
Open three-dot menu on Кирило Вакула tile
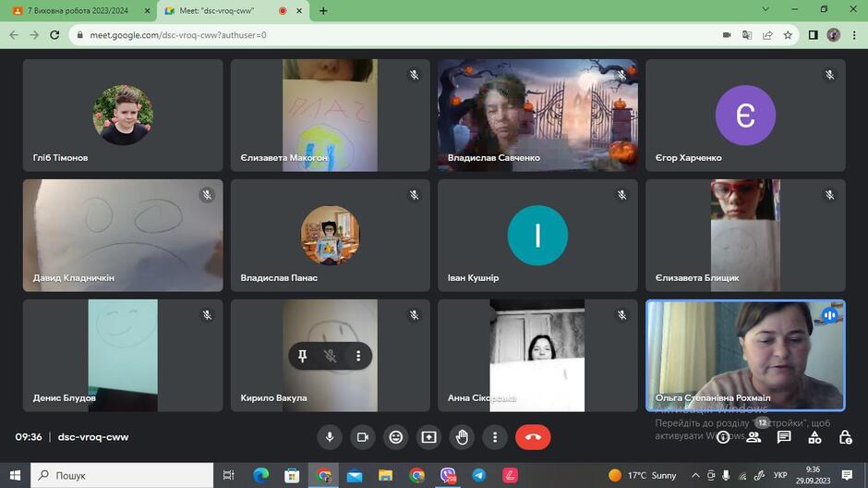(x=358, y=356)
